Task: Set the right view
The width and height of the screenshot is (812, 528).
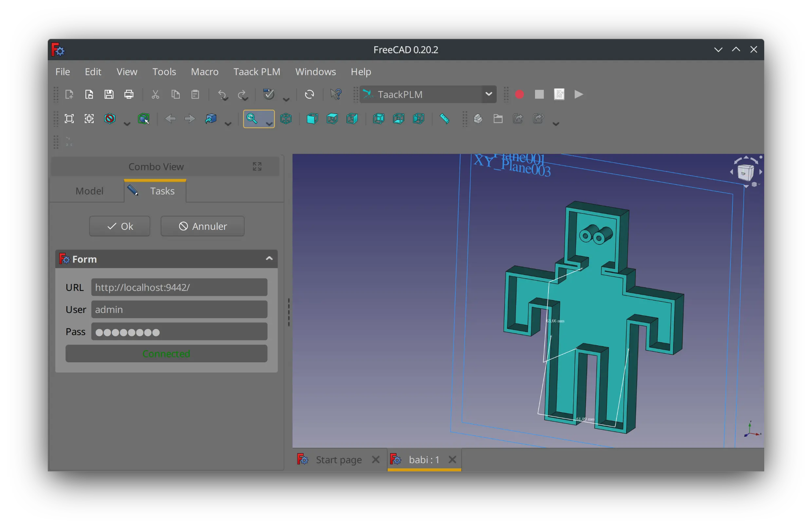Action: pos(352,119)
